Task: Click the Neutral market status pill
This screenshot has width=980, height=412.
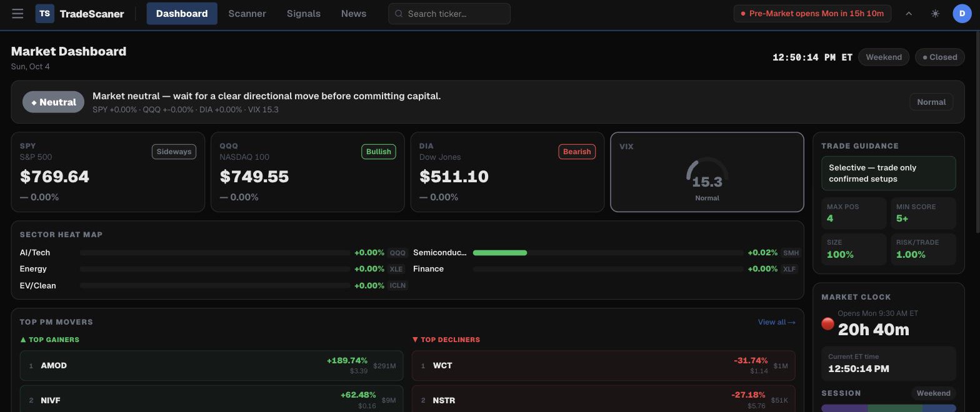Action: tap(53, 102)
